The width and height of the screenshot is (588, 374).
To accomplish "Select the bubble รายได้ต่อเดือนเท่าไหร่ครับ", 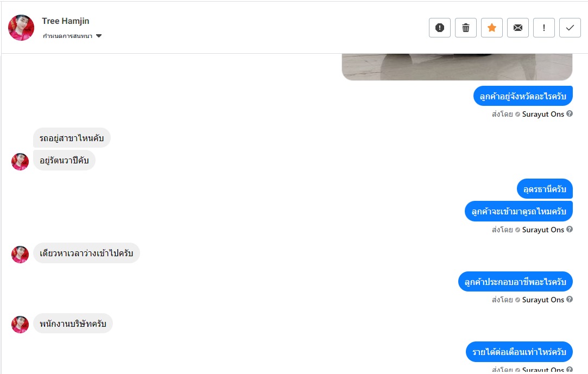I will (x=519, y=352).
